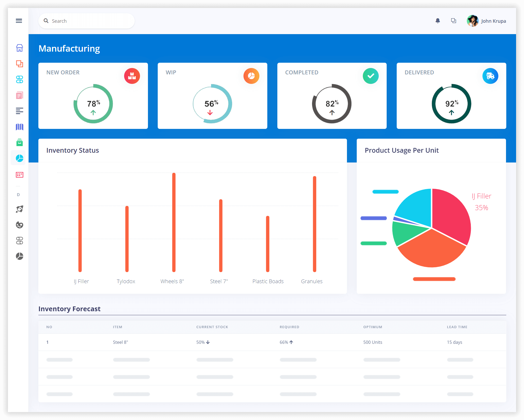Open the store sidebar icon

tap(20, 48)
